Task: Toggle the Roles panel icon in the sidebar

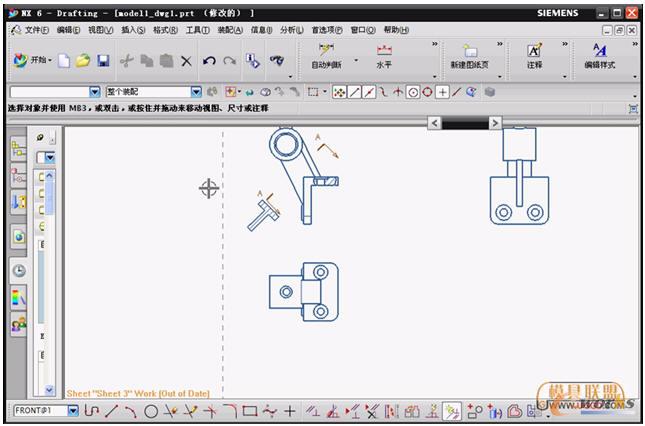Action: pos(19,325)
